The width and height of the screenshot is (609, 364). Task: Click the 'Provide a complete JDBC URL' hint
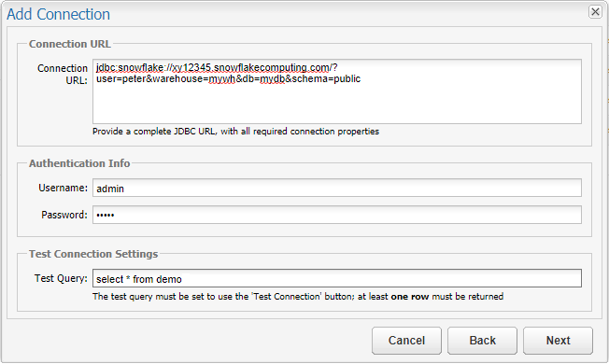[x=235, y=132]
